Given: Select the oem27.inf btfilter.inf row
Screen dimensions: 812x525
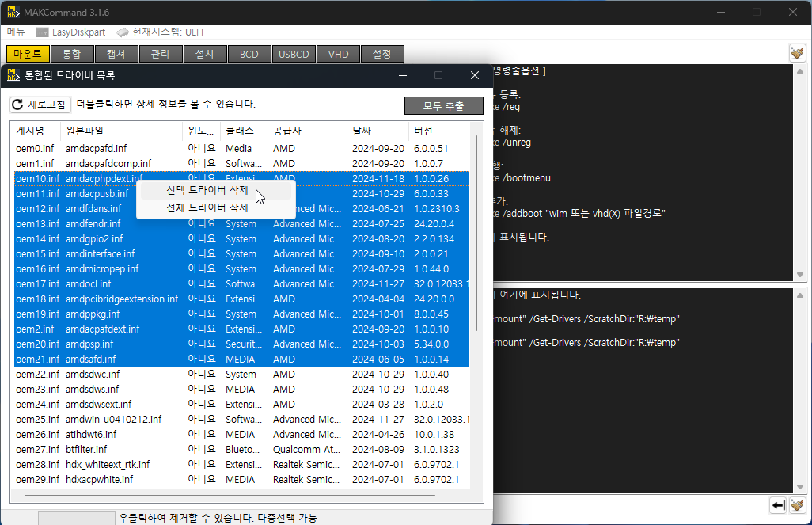Looking at the screenshot, I should click(241, 449).
